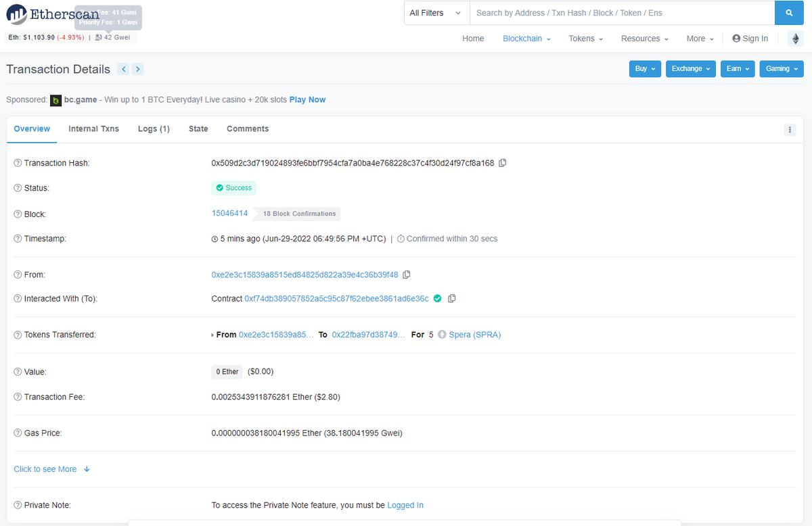The height and width of the screenshot is (526, 812).
Task: Go to Home in navigation
Action: pyautogui.click(x=473, y=39)
